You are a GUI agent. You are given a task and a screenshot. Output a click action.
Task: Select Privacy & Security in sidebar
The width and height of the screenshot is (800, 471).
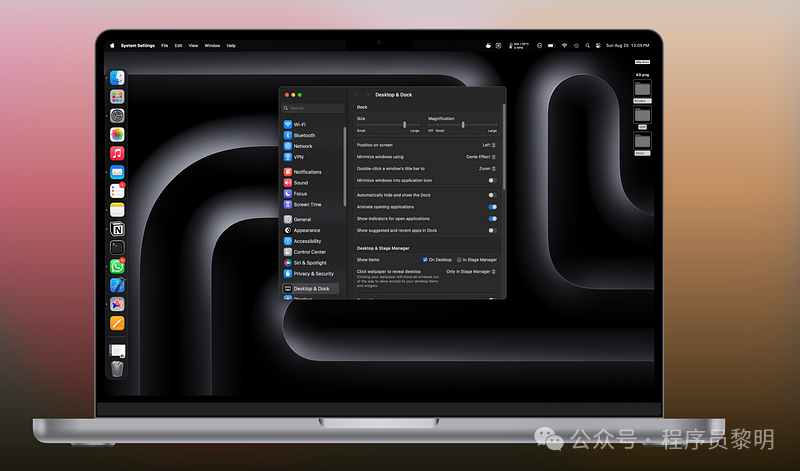(311, 274)
